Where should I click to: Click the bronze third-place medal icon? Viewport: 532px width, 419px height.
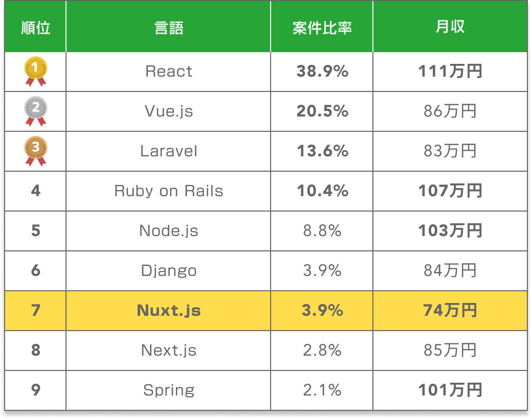(36, 151)
